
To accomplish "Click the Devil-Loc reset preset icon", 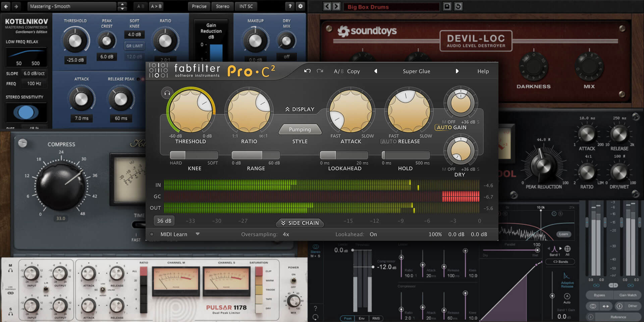I will pyautogui.click(x=458, y=6).
